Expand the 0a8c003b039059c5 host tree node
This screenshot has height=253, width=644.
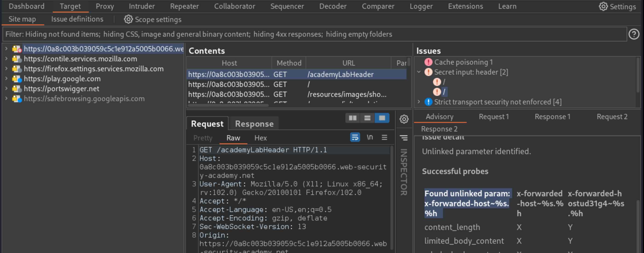[6, 49]
